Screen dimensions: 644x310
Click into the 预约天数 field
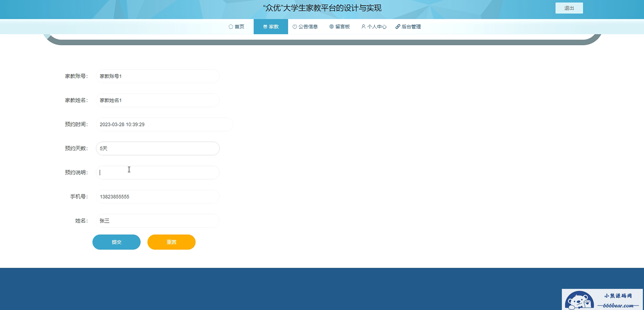(158, 148)
